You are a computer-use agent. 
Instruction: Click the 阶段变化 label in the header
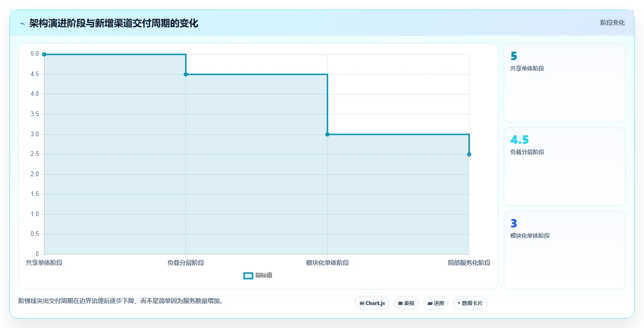coord(612,23)
